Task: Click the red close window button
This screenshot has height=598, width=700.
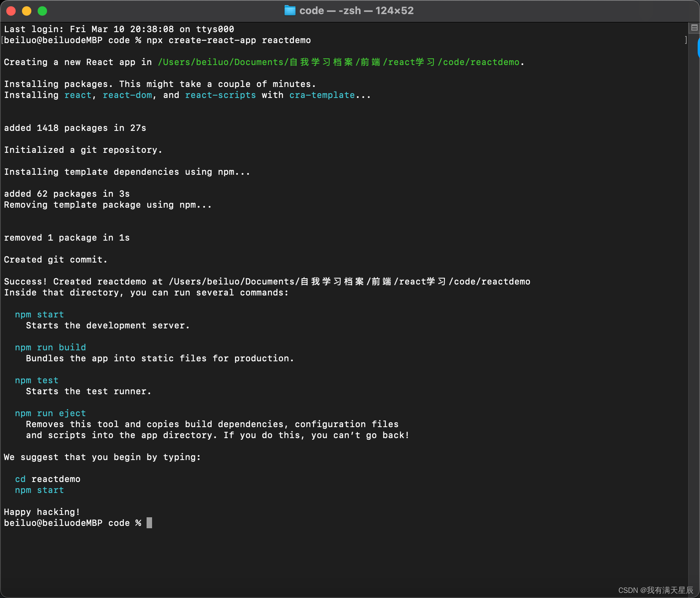Action: [x=11, y=11]
